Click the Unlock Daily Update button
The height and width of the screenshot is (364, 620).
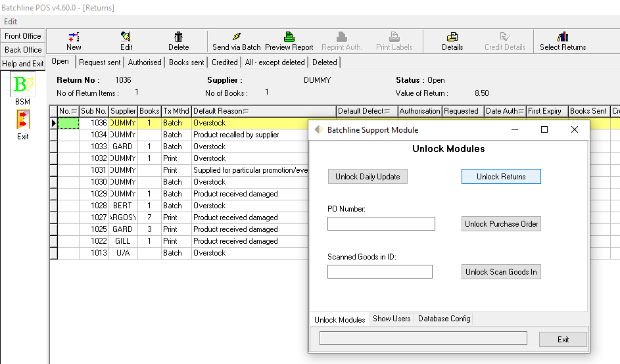coord(368,177)
